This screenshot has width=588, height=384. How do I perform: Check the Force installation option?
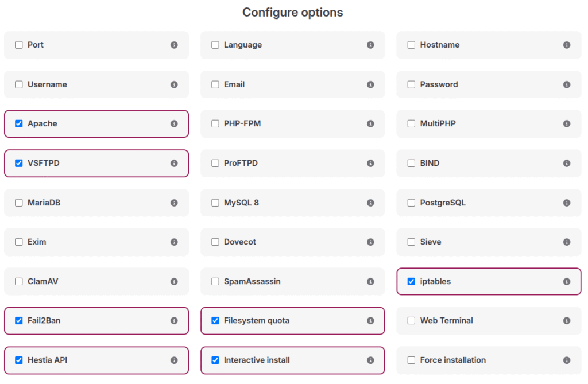[x=411, y=360]
